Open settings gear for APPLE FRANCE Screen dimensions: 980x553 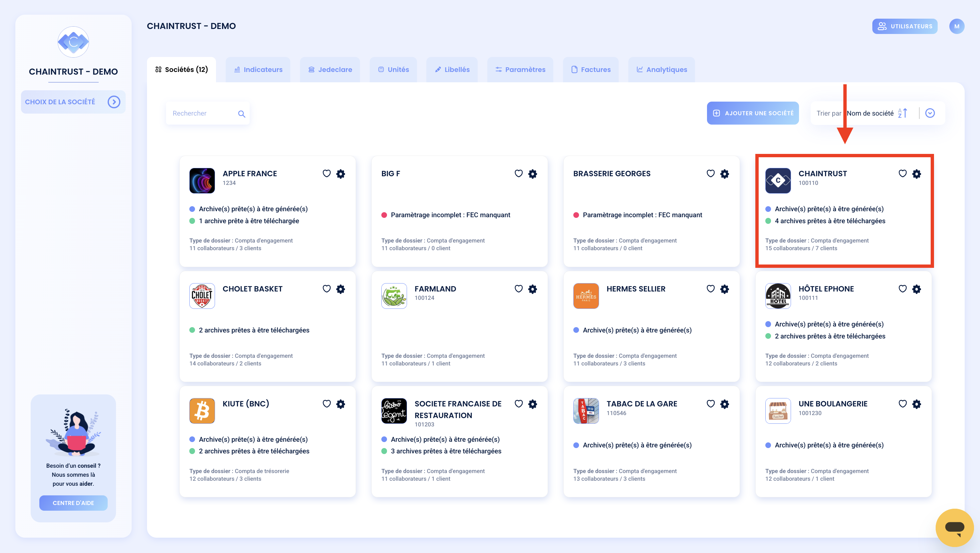(340, 174)
